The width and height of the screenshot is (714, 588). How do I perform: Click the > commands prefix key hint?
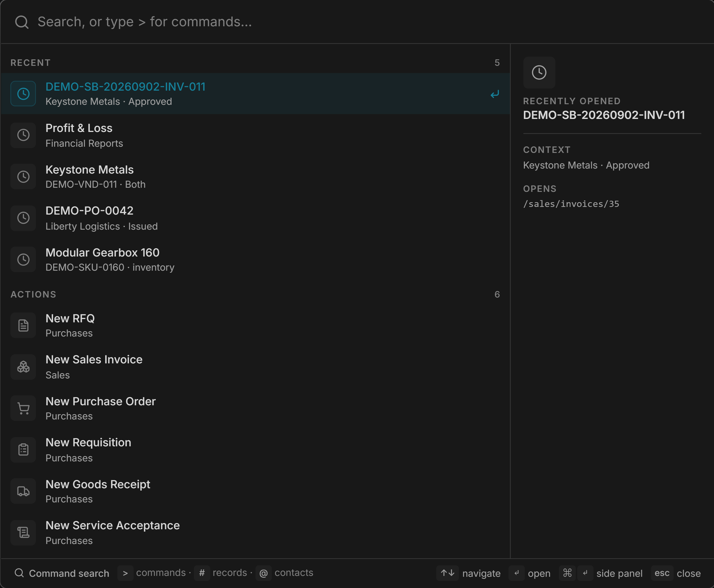click(x=125, y=573)
